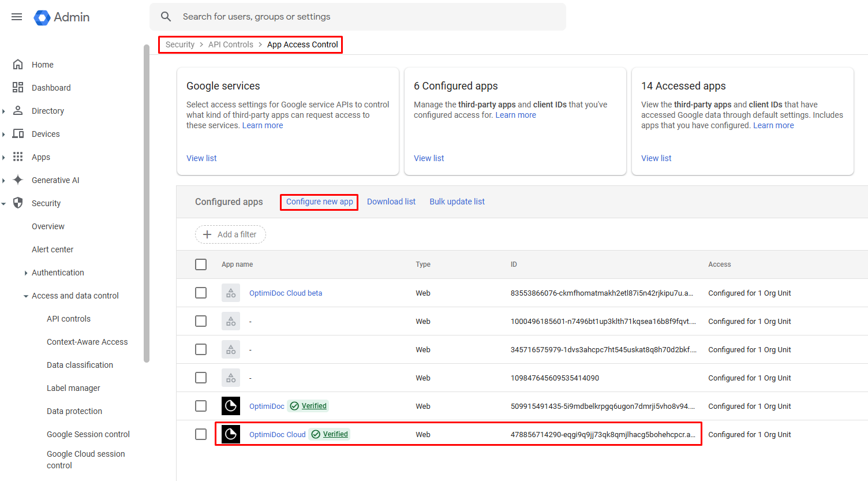Open Context-Aware Access in sidebar
Viewport: 868px width, 481px height.
(x=87, y=342)
